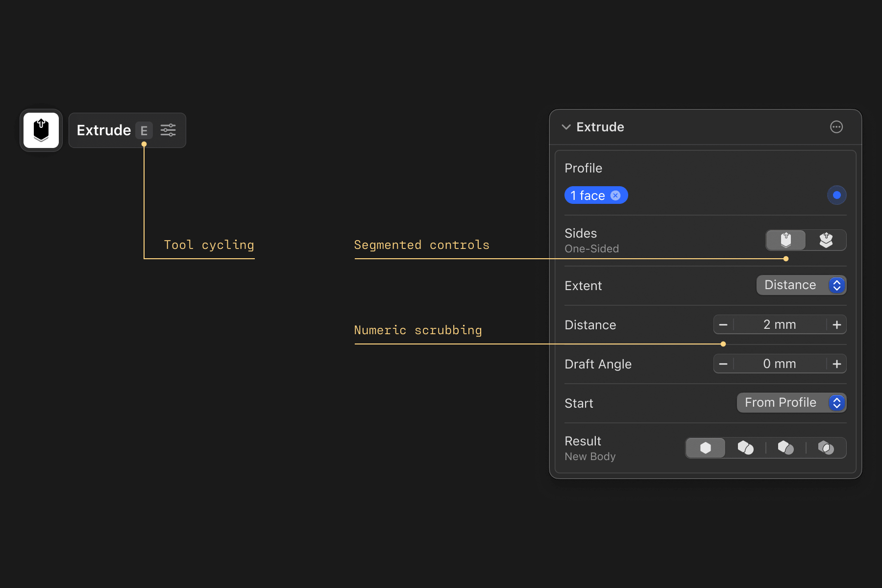Screen dimensions: 882x588
Task: Click the Draft Angle label
Action: (598, 364)
